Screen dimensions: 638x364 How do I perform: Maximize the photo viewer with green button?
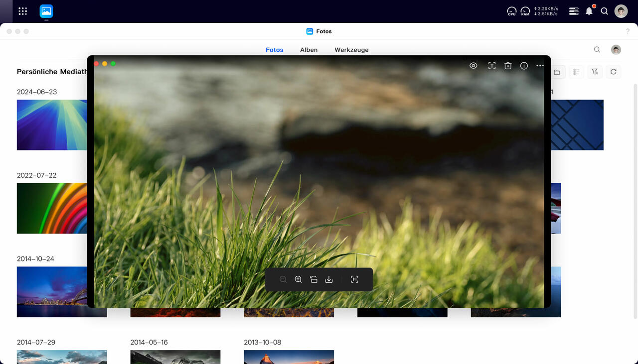pyautogui.click(x=113, y=64)
